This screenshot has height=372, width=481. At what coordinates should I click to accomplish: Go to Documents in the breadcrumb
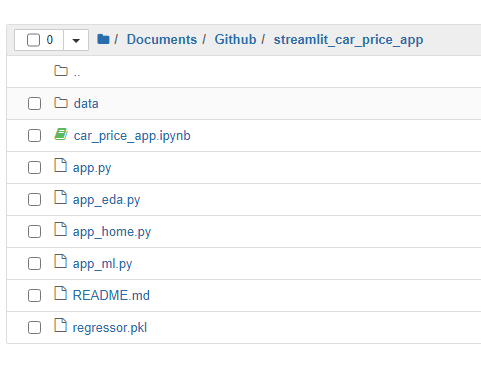(x=162, y=39)
